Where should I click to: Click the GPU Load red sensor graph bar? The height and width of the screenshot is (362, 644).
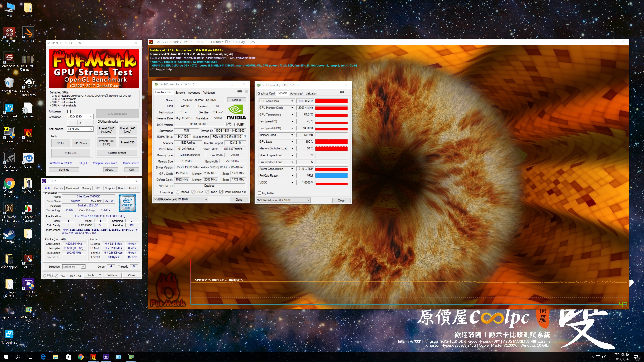331,142
